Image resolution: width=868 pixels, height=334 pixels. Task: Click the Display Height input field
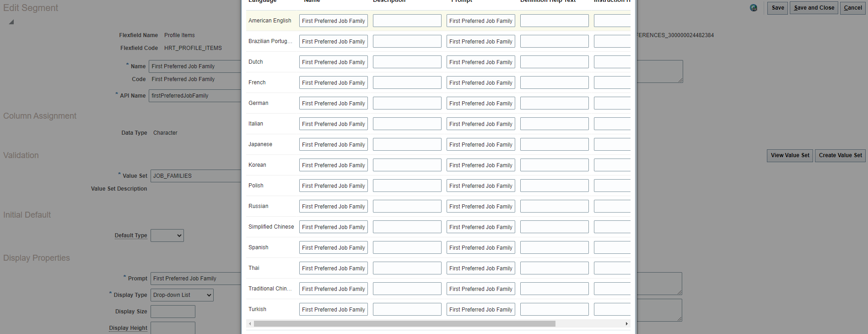[x=173, y=328]
